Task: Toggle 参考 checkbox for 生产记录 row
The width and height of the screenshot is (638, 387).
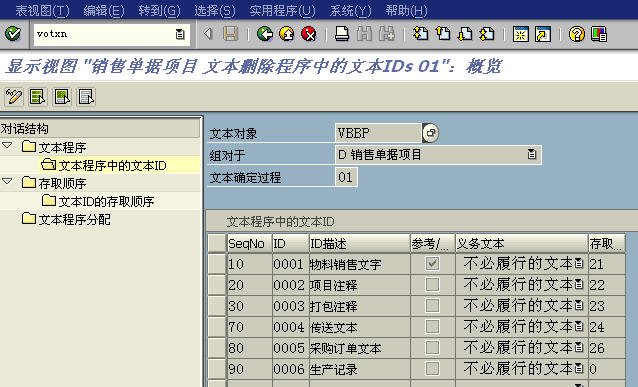Action: click(x=432, y=369)
